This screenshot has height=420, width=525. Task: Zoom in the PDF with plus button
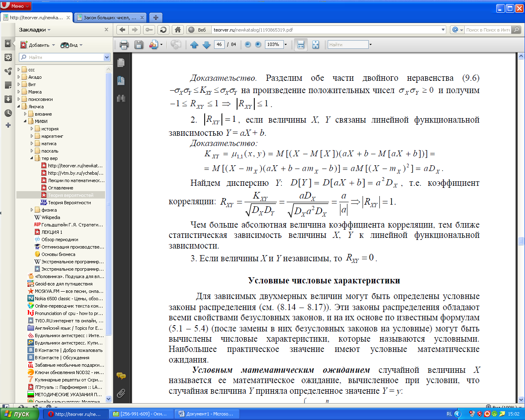pyautogui.click(x=258, y=45)
